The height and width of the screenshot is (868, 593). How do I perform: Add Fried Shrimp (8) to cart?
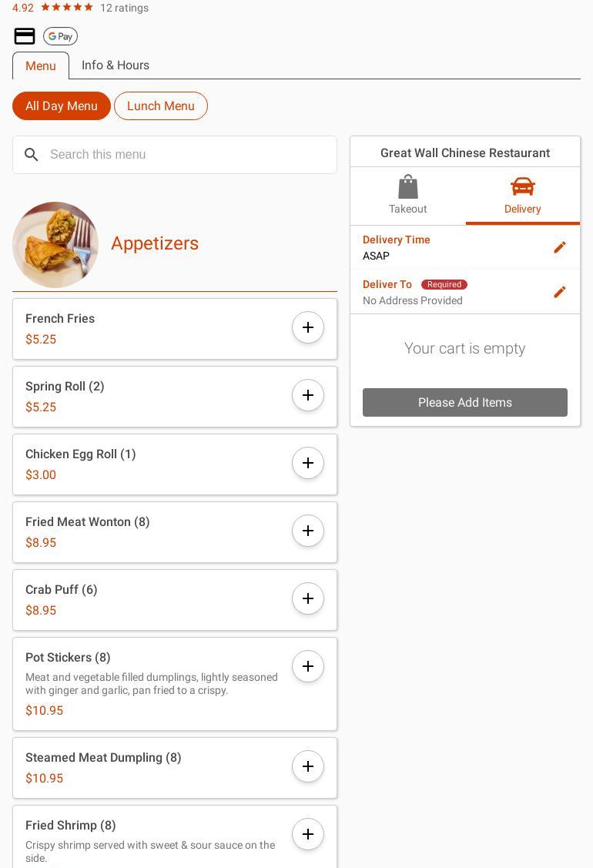(308, 834)
